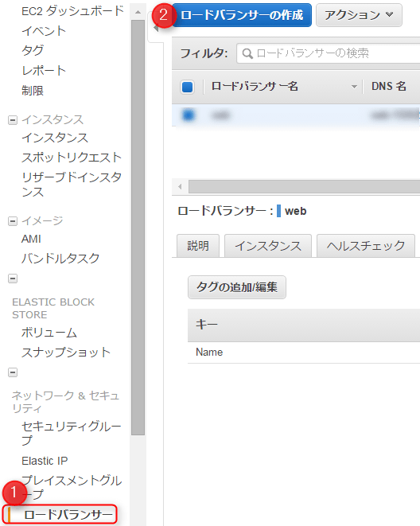Click the sidebar vertical scrollbar thumb
Image resolution: width=420 pixels, height=526 pixels.
[x=138, y=228]
